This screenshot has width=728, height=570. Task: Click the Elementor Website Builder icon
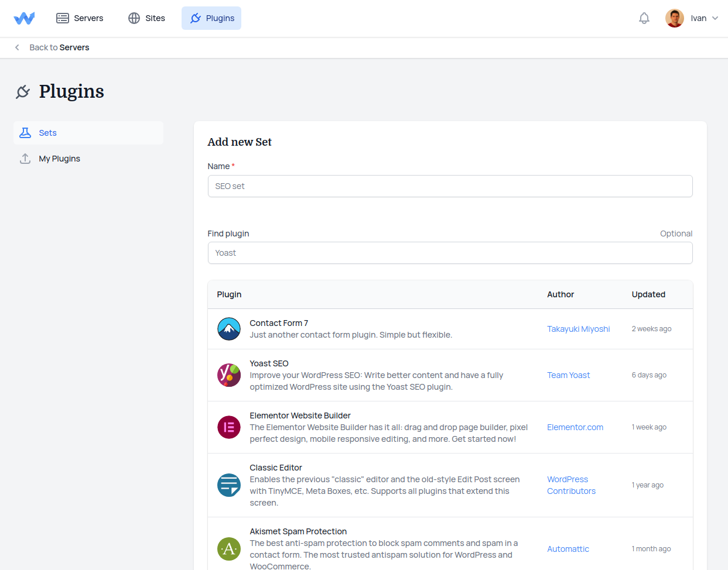[x=229, y=427]
